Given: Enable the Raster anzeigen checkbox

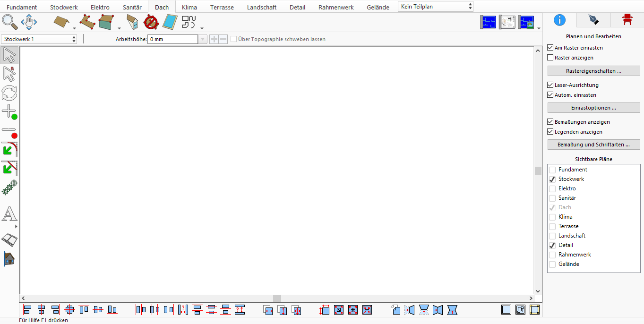Looking at the screenshot, I should tap(550, 58).
